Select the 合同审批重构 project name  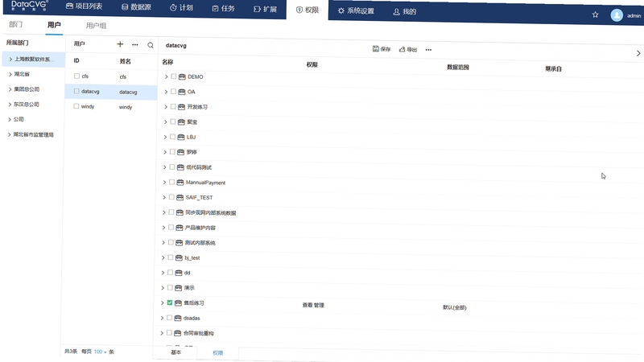tap(198, 333)
